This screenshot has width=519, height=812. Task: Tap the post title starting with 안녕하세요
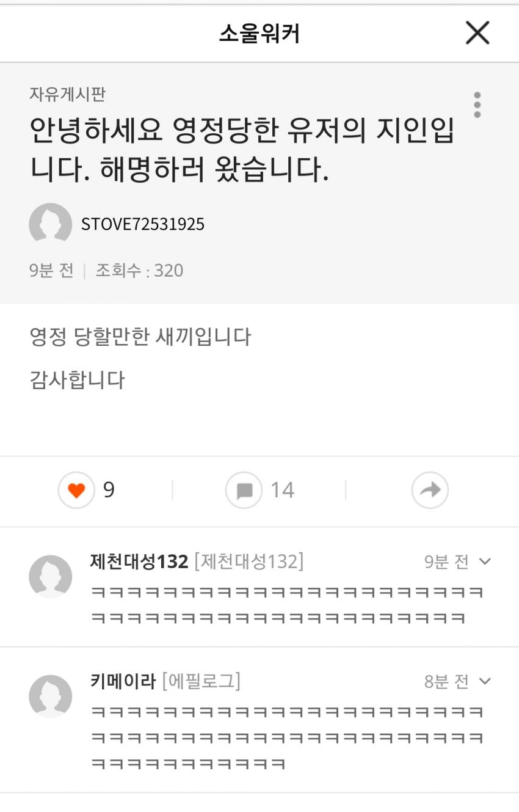pyautogui.click(x=242, y=151)
